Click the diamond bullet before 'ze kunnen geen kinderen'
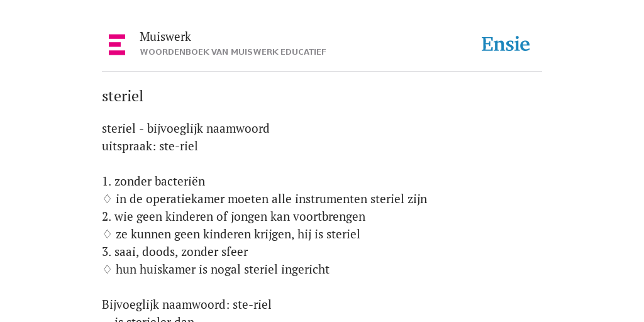 point(107,235)
